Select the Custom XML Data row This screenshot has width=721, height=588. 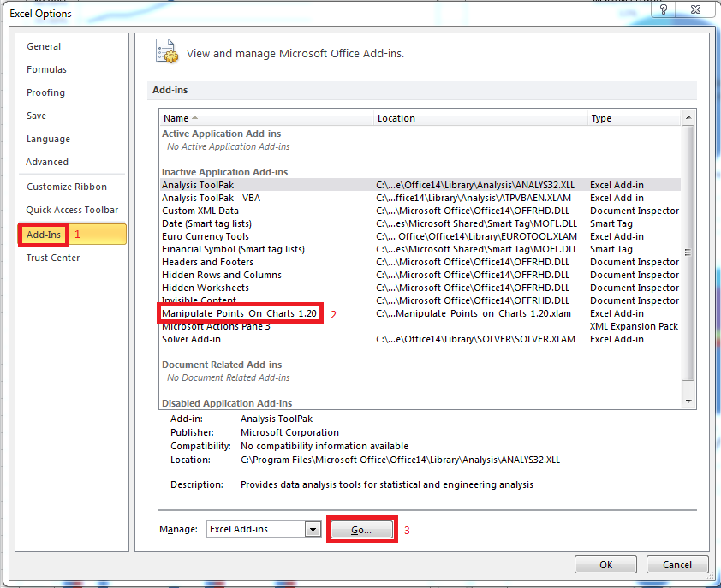coord(420,211)
